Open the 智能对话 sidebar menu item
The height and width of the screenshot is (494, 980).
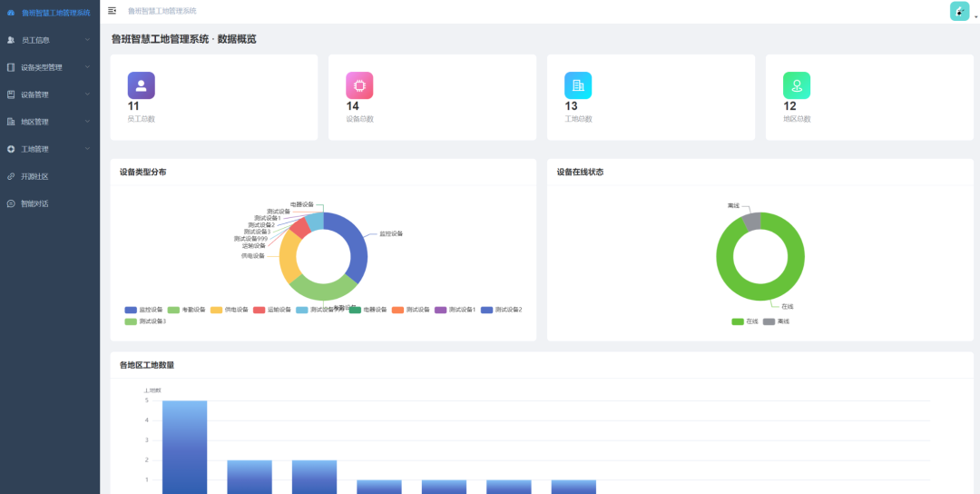pyautogui.click(x=50, y=203)
